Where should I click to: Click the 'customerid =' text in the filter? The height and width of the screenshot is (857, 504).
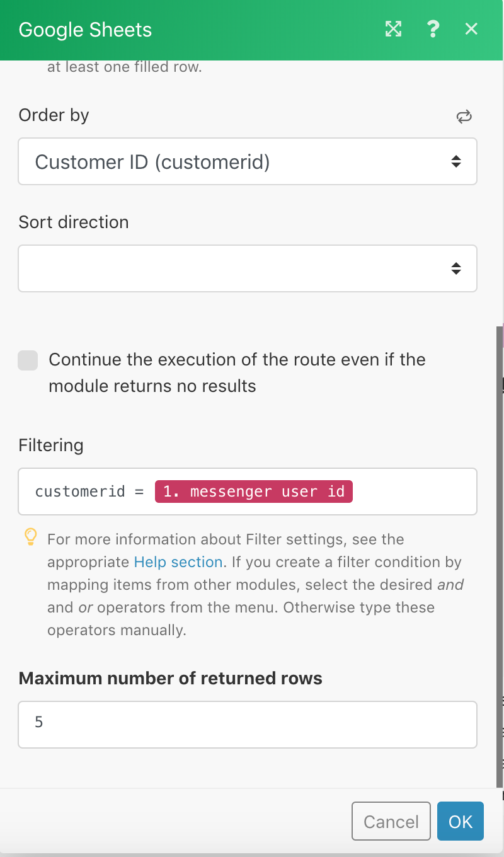pos(89,492)
